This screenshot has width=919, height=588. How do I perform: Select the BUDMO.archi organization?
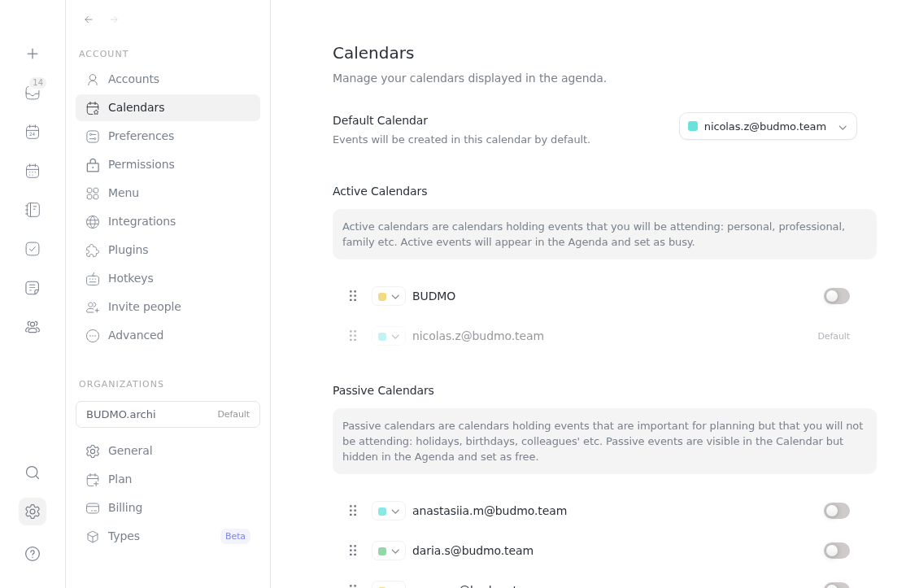[x=168, y=414]
